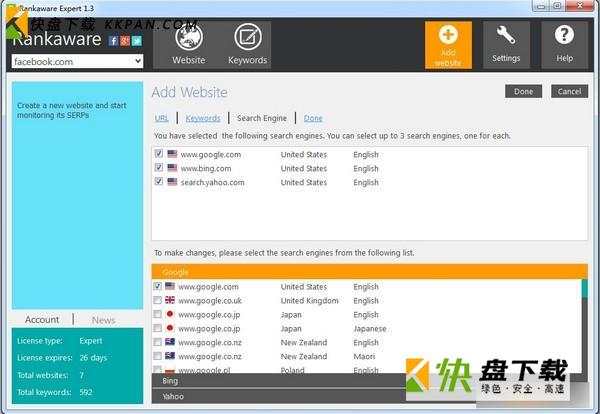Check www.google.co.nz Maori

[x=157, y=356]
